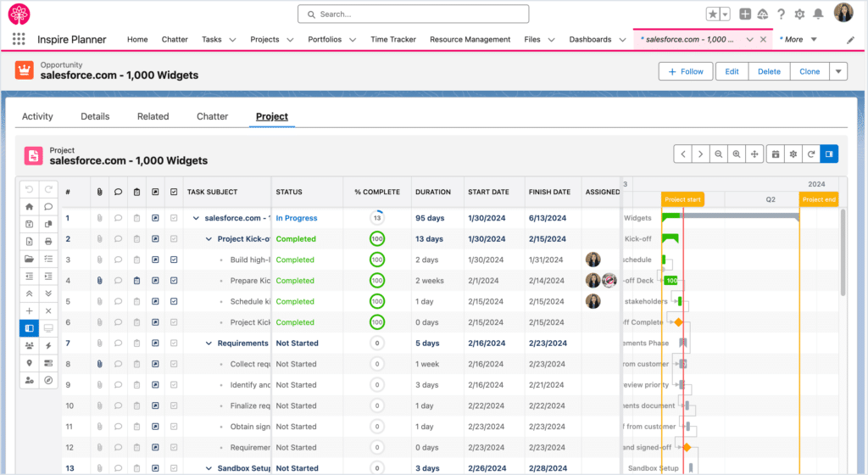Move Gantt timeline to previous period

coord(683,154)
